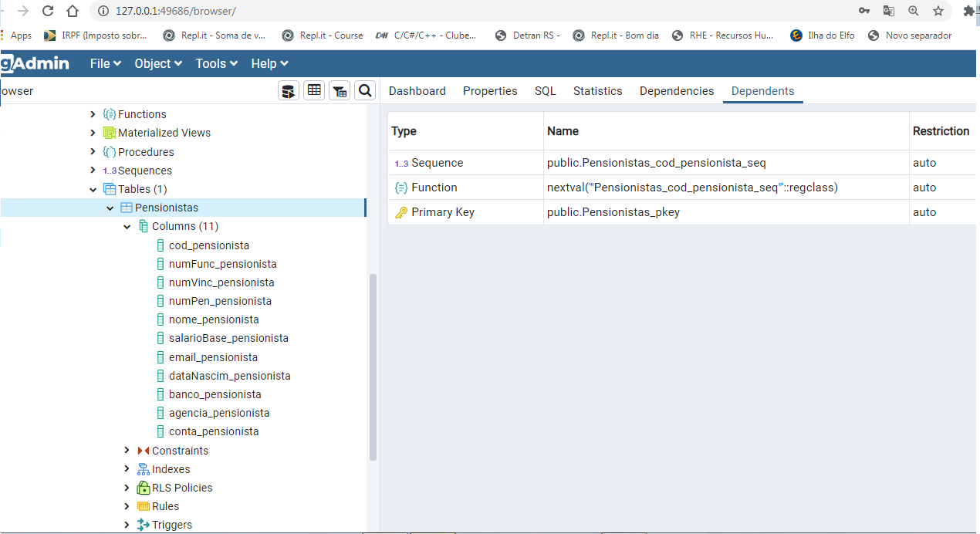The height and width of the screenshot is (534, 980).
Task: Collapse the Tables (1) node
Action: pos(93,189)
